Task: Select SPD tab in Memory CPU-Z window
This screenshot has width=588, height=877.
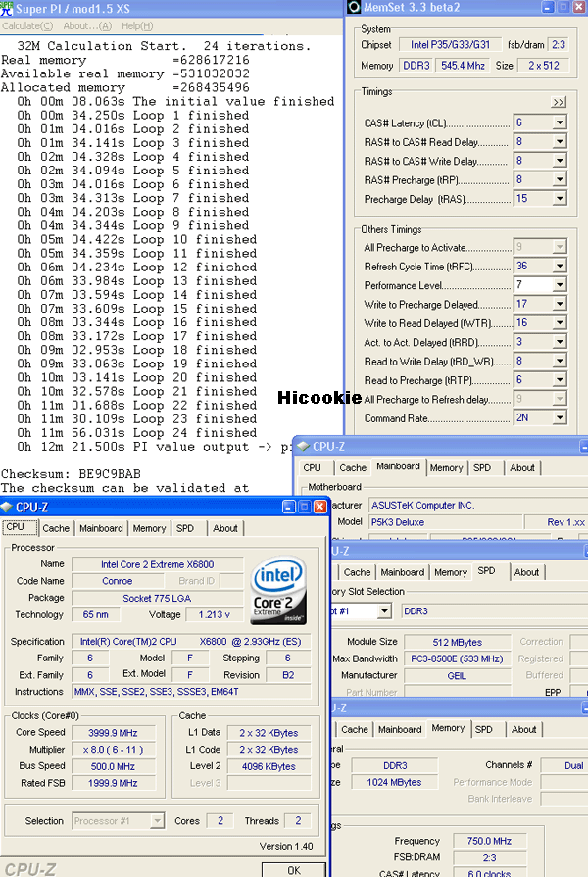Action: click(484, 729)
